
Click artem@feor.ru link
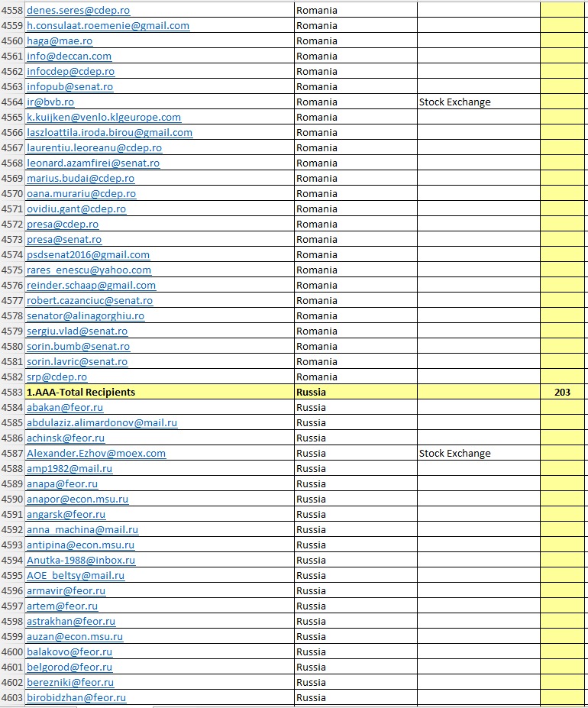click(x=63, y=607)
